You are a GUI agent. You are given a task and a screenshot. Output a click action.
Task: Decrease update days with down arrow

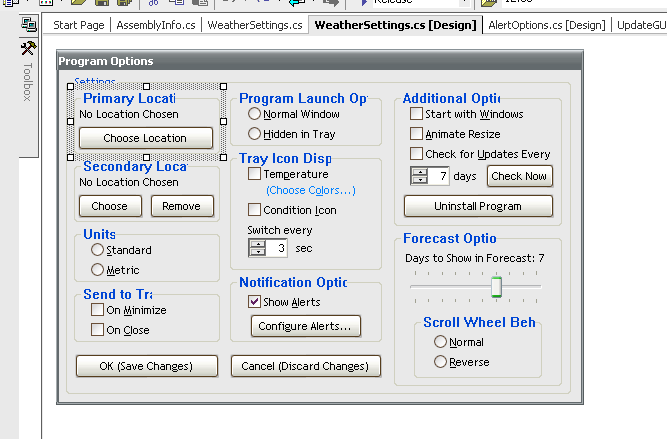click(420, 180)
